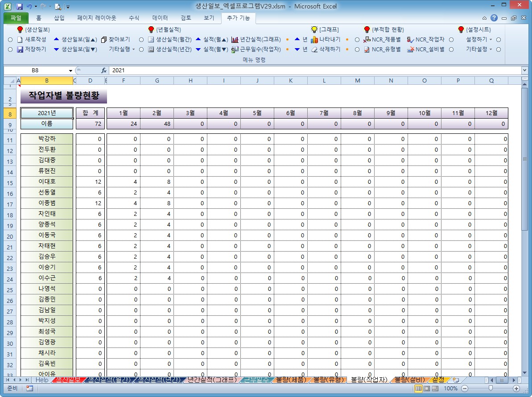
Task: Expand the formula bar
Action: 524,70
